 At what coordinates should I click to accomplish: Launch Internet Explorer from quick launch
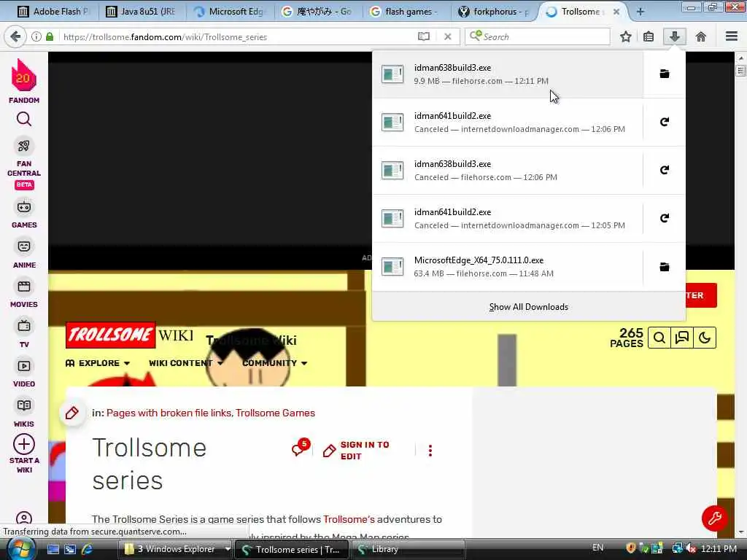pyautogui.click(x=87, y=549)
